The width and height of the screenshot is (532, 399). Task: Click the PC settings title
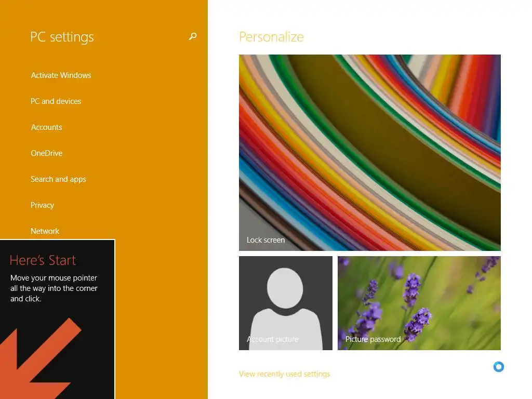click(62, 37)
